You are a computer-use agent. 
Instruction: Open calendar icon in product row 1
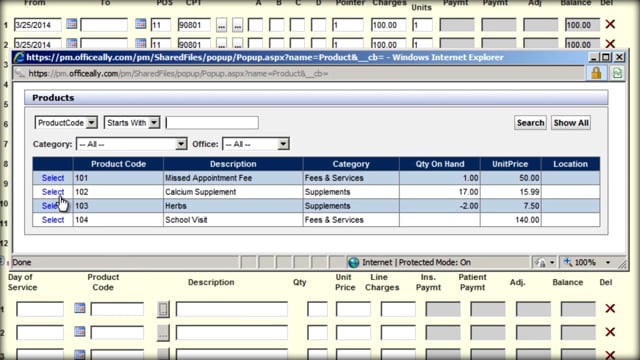[80, 308]
